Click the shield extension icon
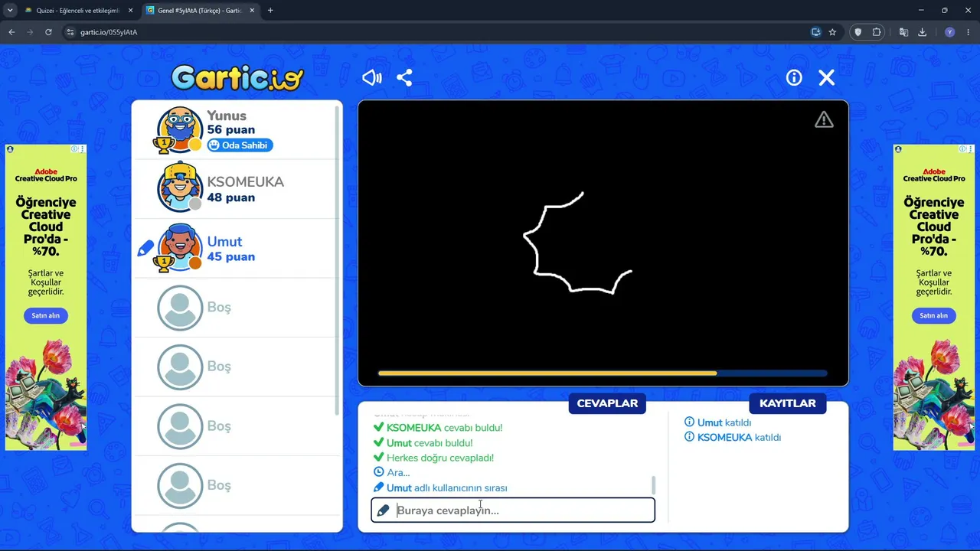Viewport: 980px width, 551px height. (857, 32)
